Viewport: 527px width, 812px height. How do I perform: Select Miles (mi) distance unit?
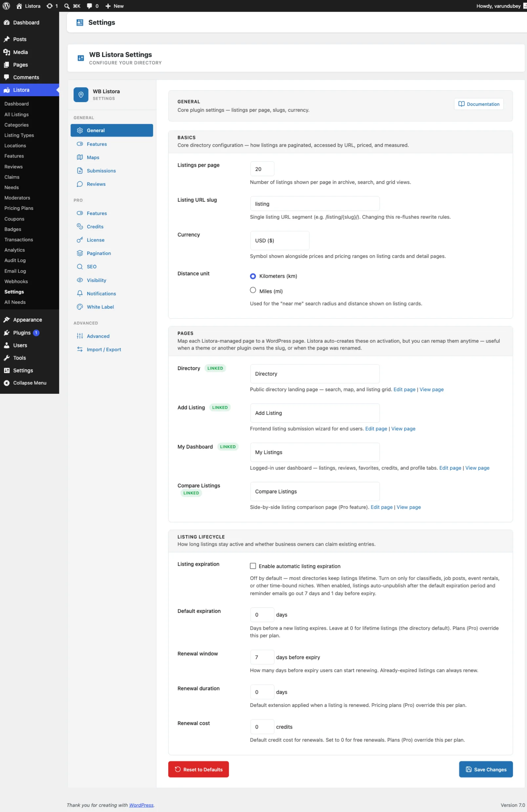coord(253,290)
